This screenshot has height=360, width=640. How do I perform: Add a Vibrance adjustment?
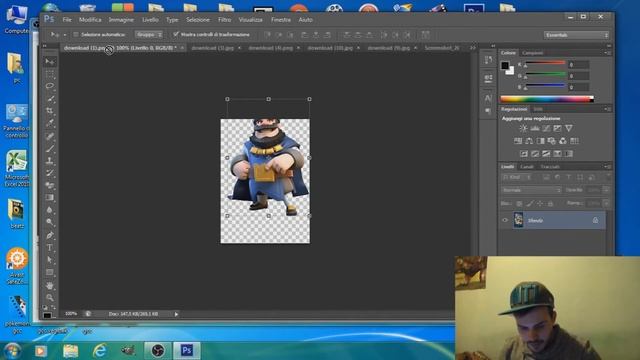pos(569,128)
